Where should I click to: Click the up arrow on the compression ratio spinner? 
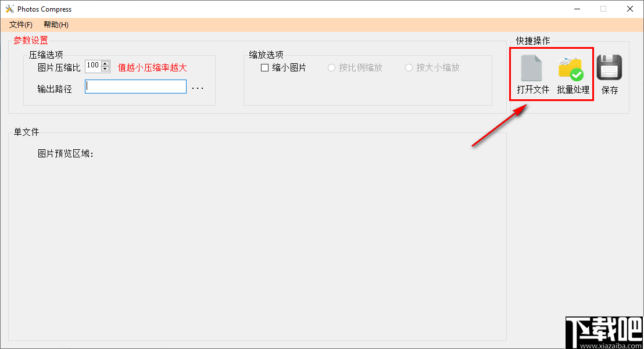click(x=105, y=64)
